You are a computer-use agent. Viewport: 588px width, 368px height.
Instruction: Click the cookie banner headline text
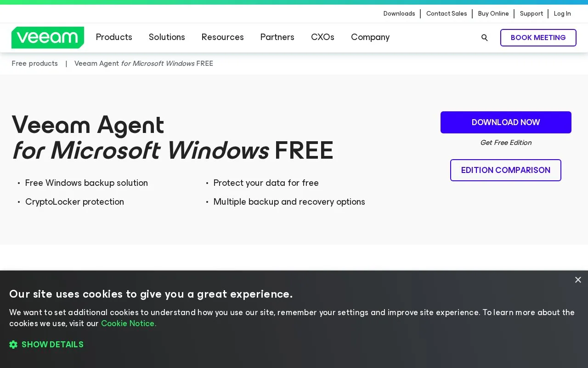coord(151,294)
